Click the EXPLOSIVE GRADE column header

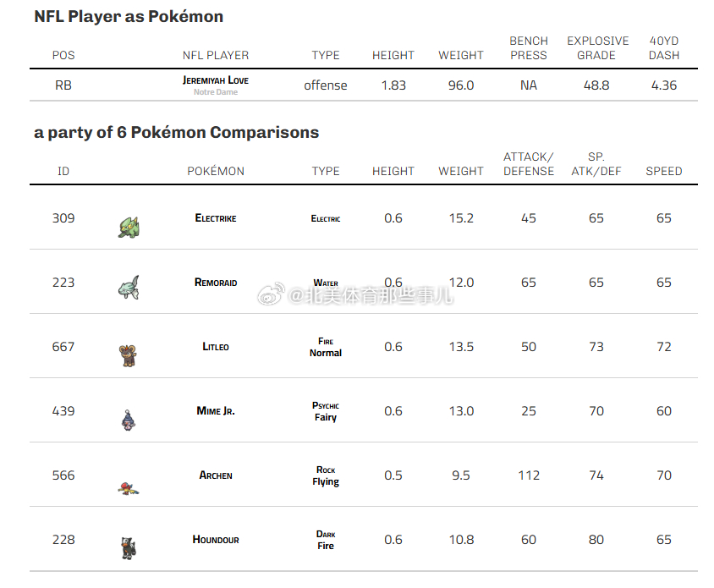(x=597, y=48)
